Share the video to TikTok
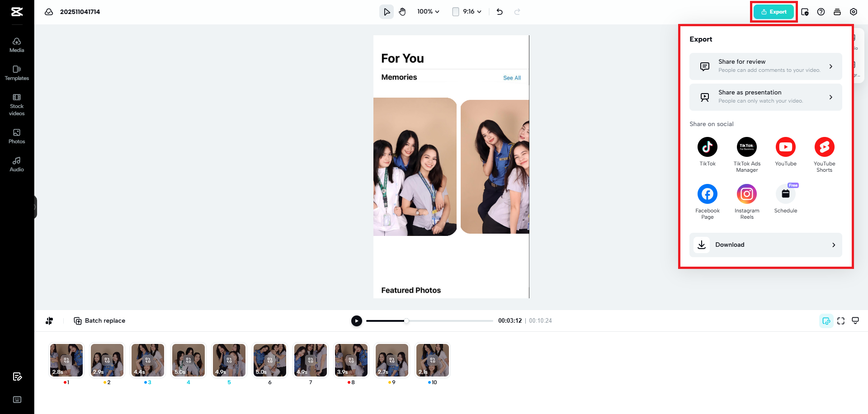868x414 pixels. click(707, 147)
